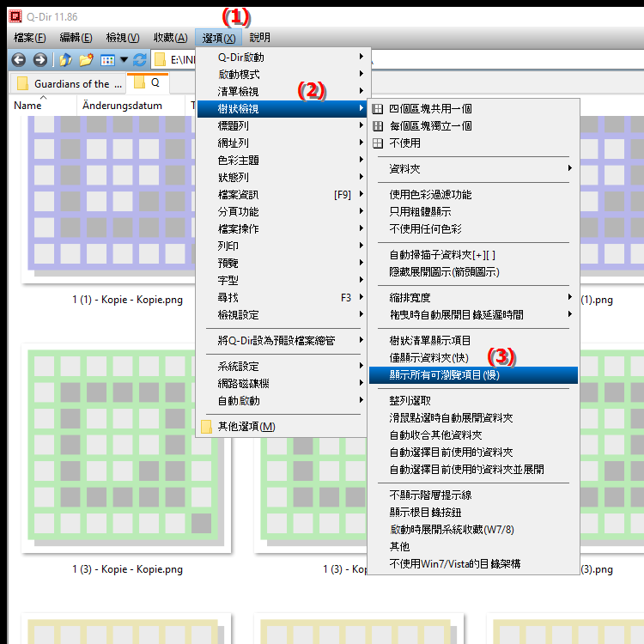Expand the 縮排寬度 submenu

point(473,298)
